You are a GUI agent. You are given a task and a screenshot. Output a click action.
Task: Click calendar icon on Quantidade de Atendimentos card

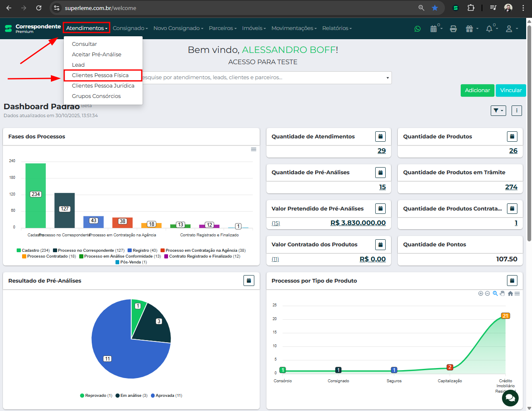(380, 136)
